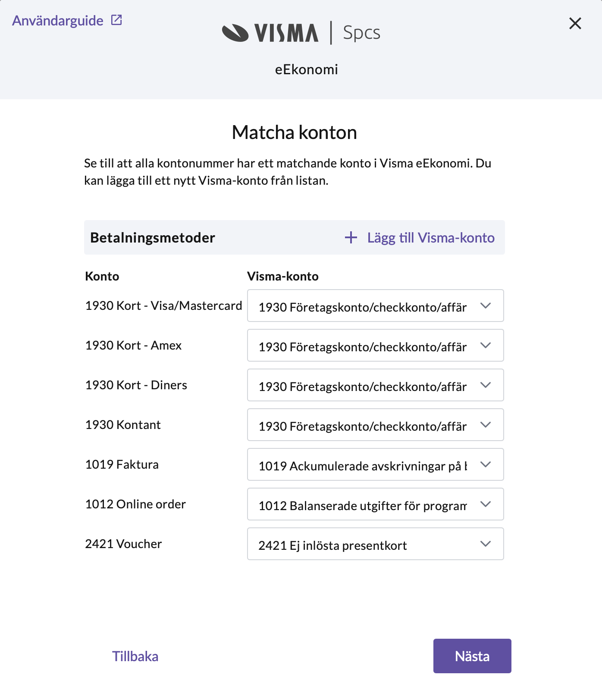Click the plus icon for adding Visma-konto

pos(351,237)
